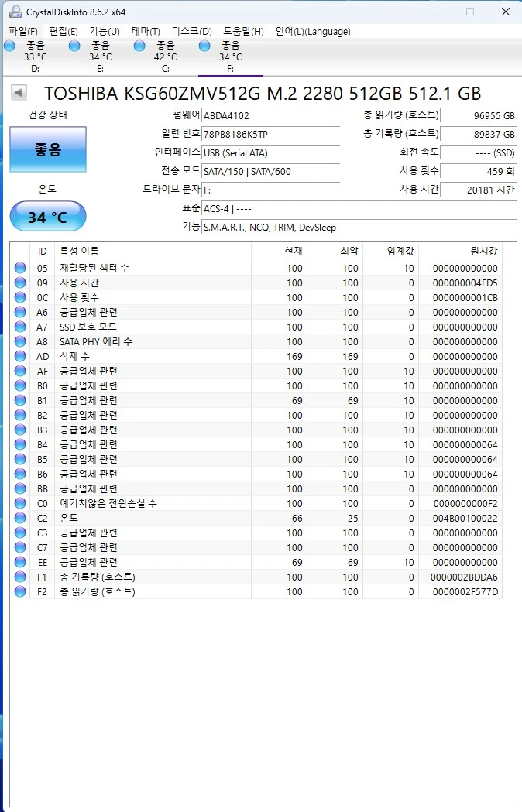
Task: Open the 파일(F) menu
Action: (22, 32)
